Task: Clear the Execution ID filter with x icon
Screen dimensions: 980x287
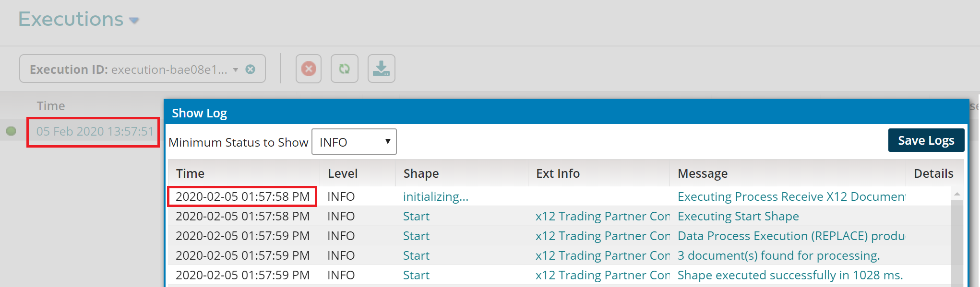Action: tap(250, 69)
